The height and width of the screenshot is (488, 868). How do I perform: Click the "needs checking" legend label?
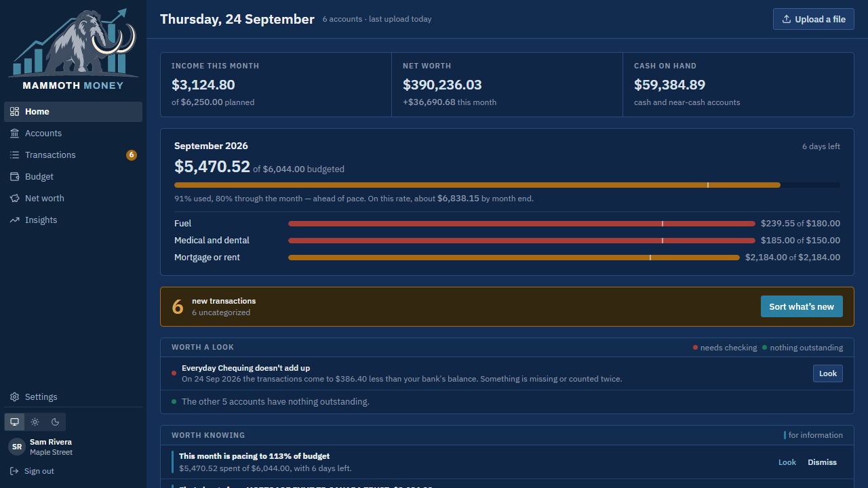click(728, 348)
